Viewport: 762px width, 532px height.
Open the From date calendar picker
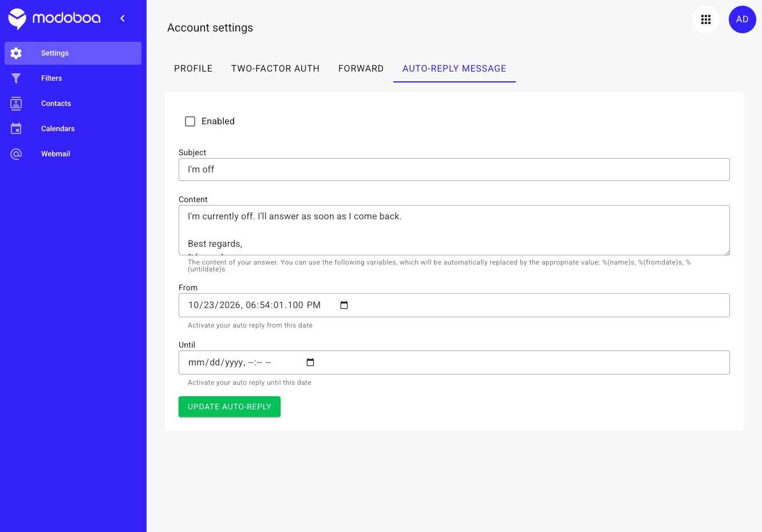[x=344, y=305]
